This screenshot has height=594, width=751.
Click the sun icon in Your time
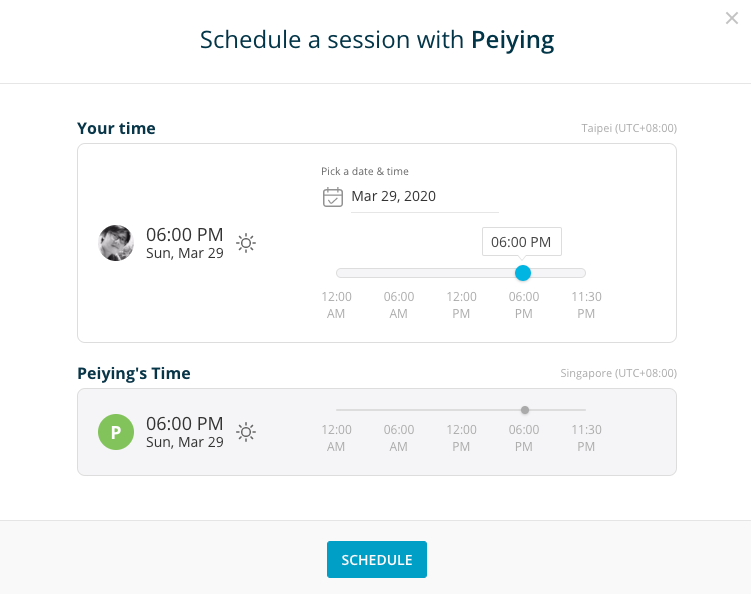[246, 243]
